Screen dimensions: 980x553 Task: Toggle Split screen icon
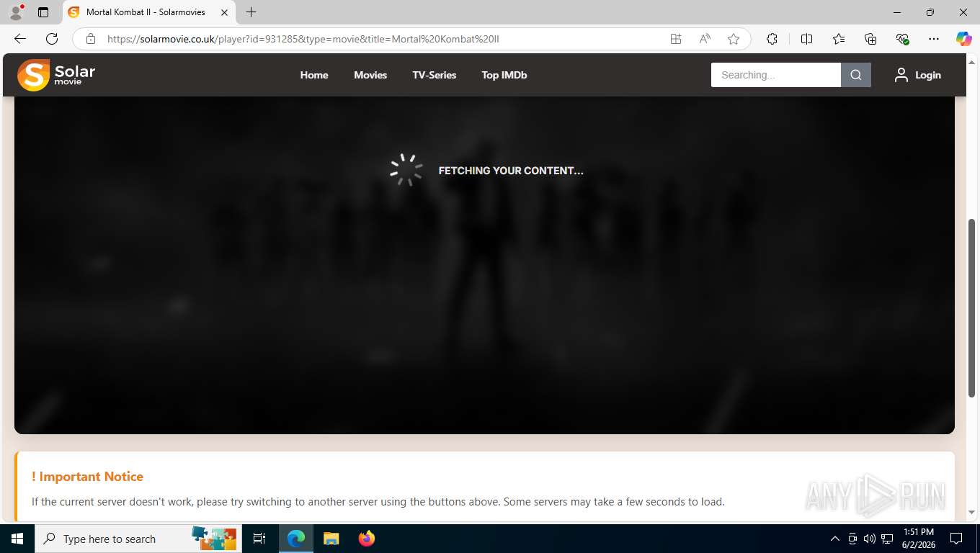(x=806, y=39)
